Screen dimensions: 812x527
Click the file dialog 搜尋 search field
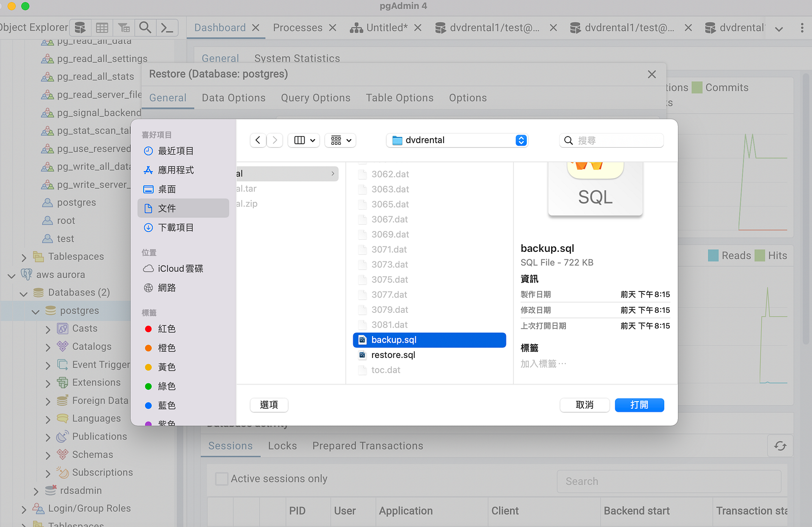tap(612, 140)
